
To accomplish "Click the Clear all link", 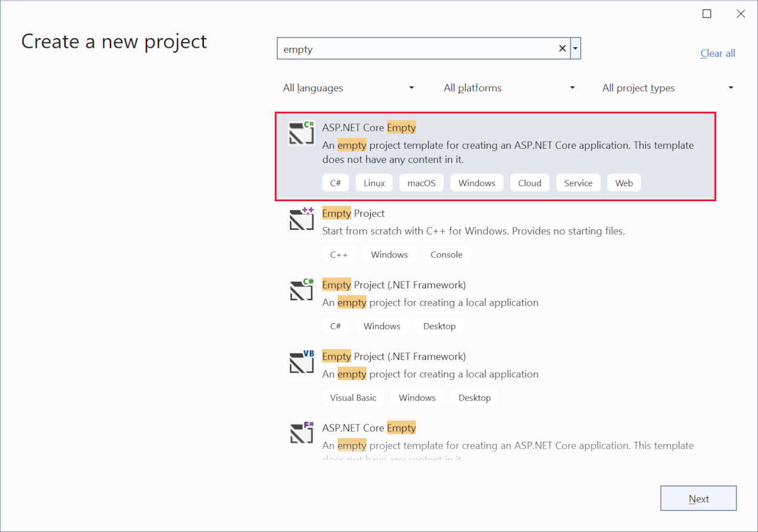I will [x=717, y=53].
